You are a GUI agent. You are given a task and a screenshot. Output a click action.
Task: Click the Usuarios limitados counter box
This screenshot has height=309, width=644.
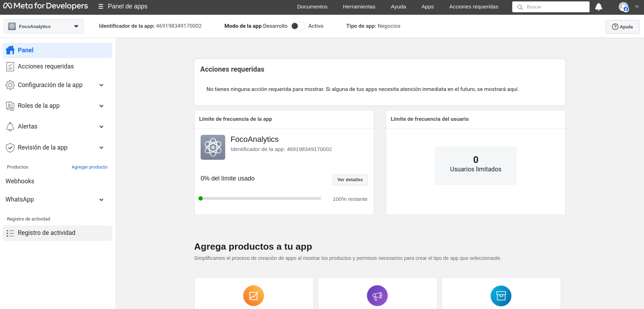[x=476, y=166]
